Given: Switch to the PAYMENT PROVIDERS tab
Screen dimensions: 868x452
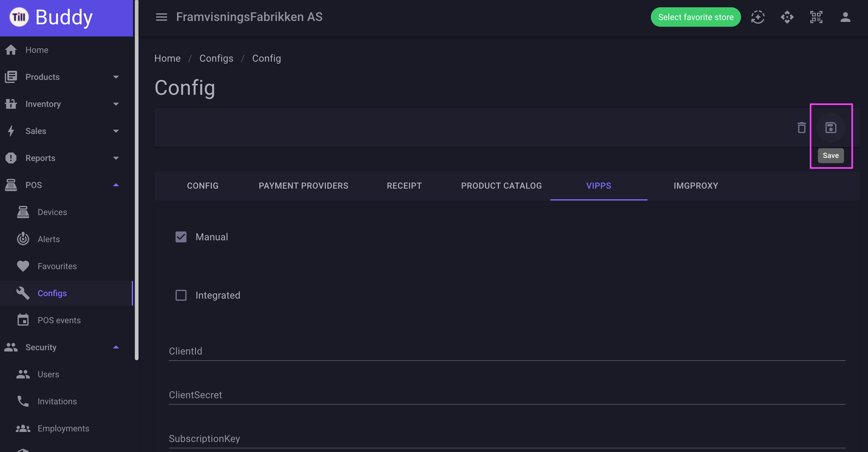Looking at the screenshot, I should click(303, 186).
